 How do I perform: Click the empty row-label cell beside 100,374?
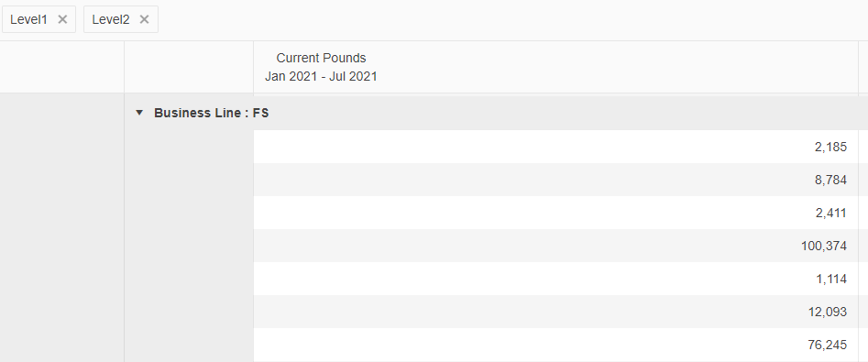tap(189, 246)
